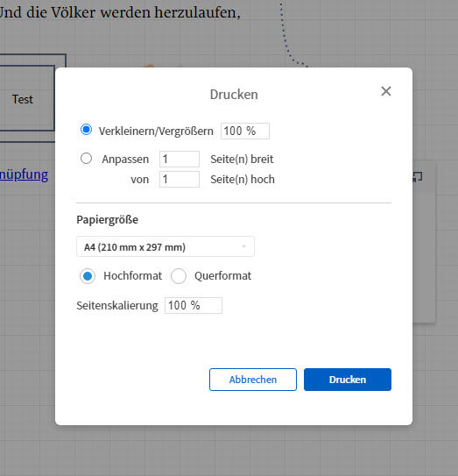Click the Anpassen label text

[125, 159]
